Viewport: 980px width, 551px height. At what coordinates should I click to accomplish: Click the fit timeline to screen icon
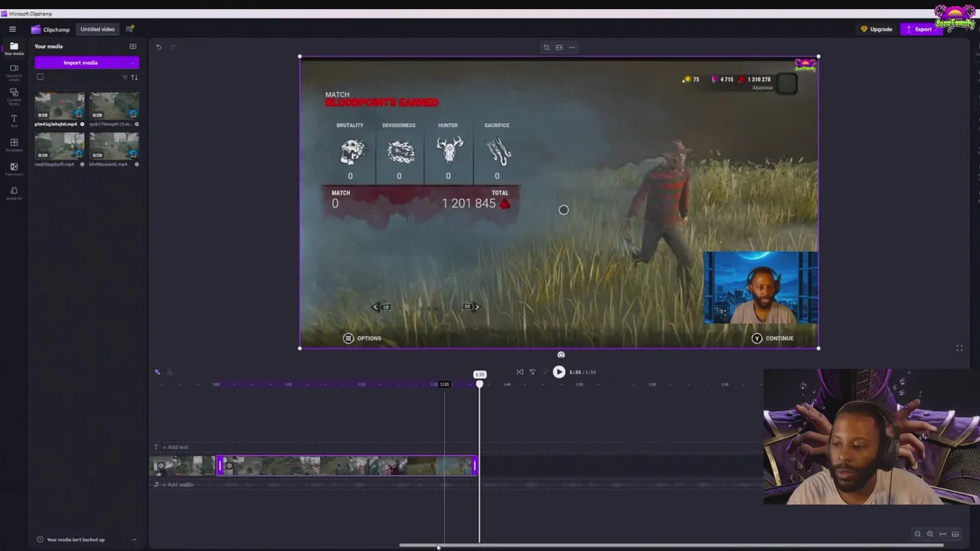[x=942, y=534]
